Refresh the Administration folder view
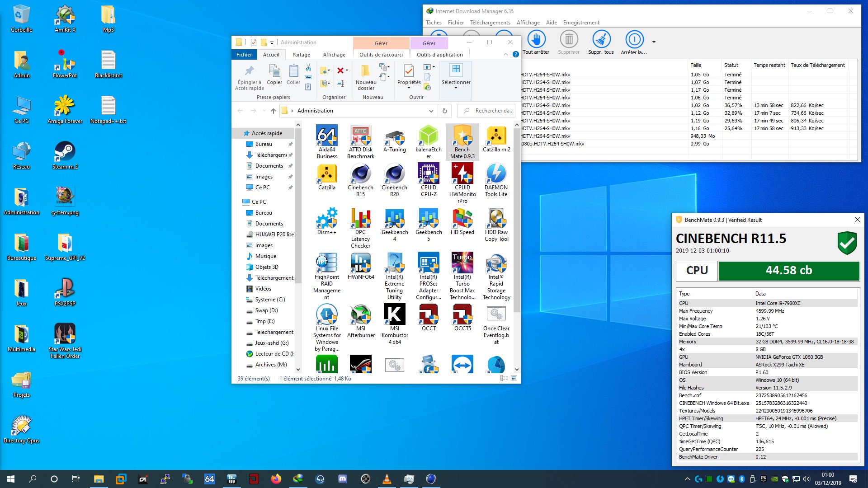 click(444, 111)
